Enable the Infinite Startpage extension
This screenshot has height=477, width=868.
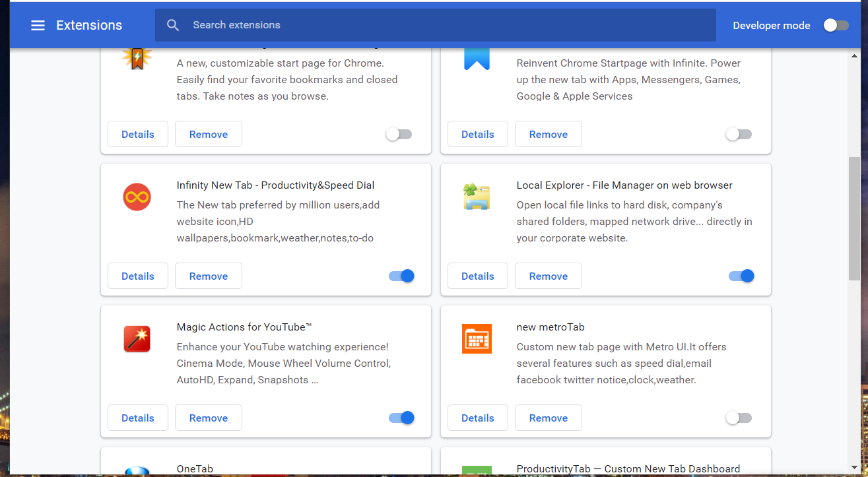tap(739, 134)
